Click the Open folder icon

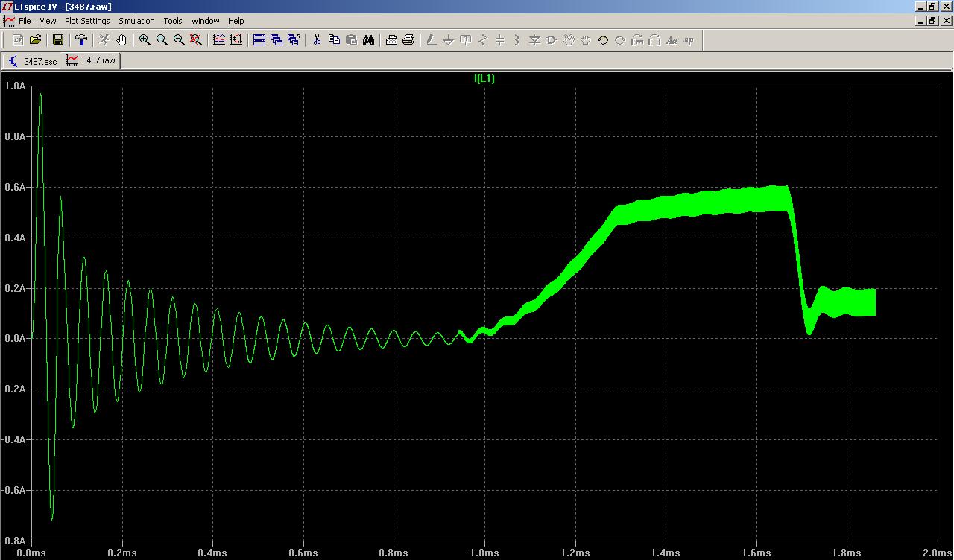click(x=35, y=40)
